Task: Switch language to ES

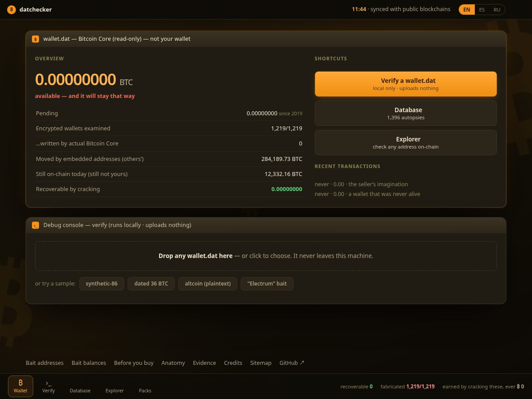Action: (x=482, y=9)
